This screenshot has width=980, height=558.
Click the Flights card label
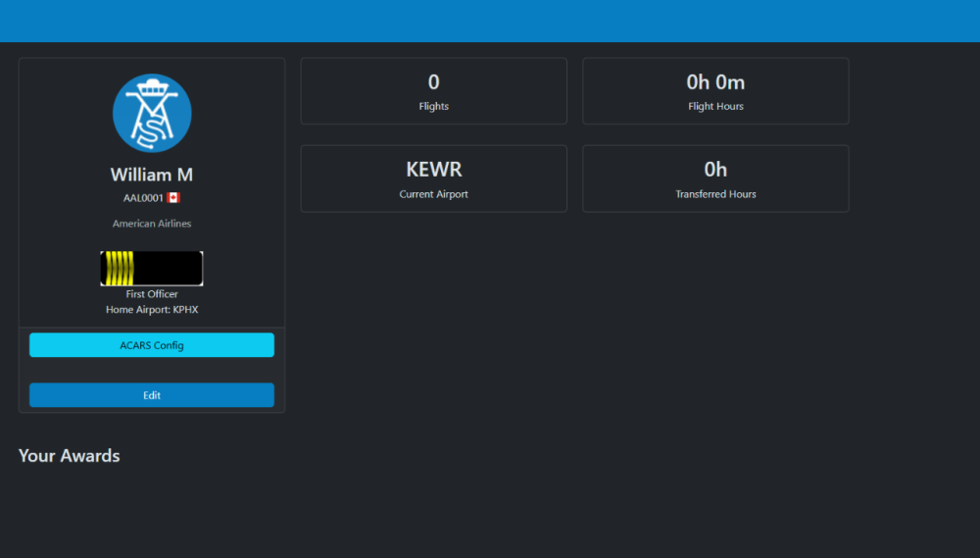pos(433,106)
